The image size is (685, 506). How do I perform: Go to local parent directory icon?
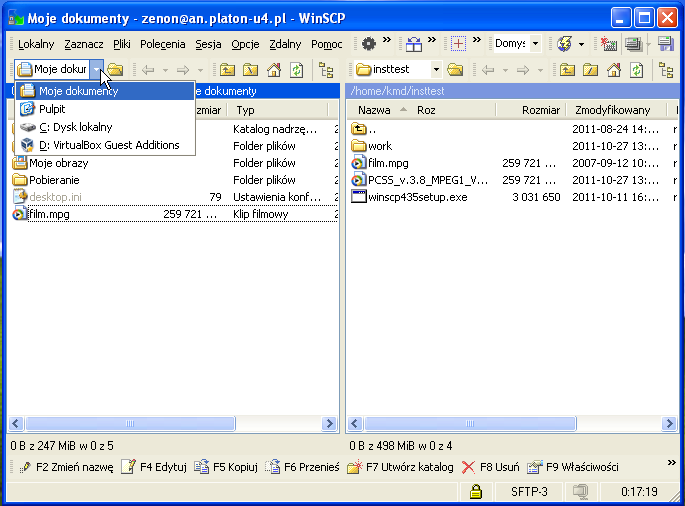click(227, 69)
